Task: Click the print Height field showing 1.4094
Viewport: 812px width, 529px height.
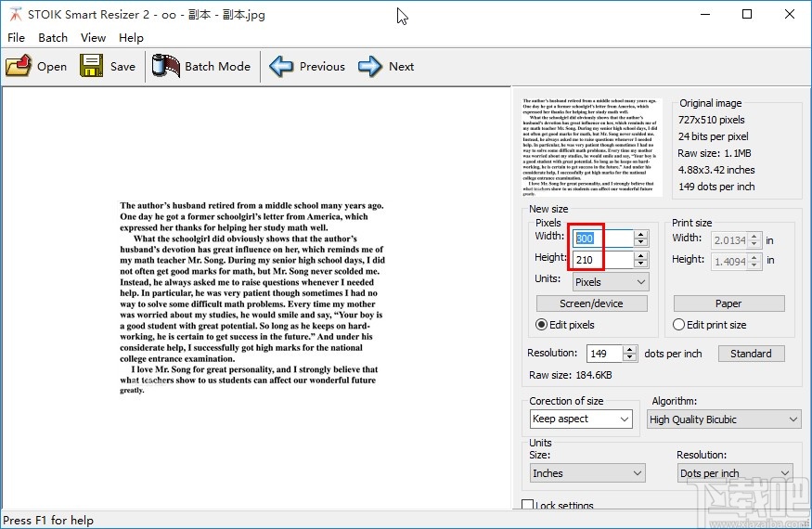Action: click(729, 262)
